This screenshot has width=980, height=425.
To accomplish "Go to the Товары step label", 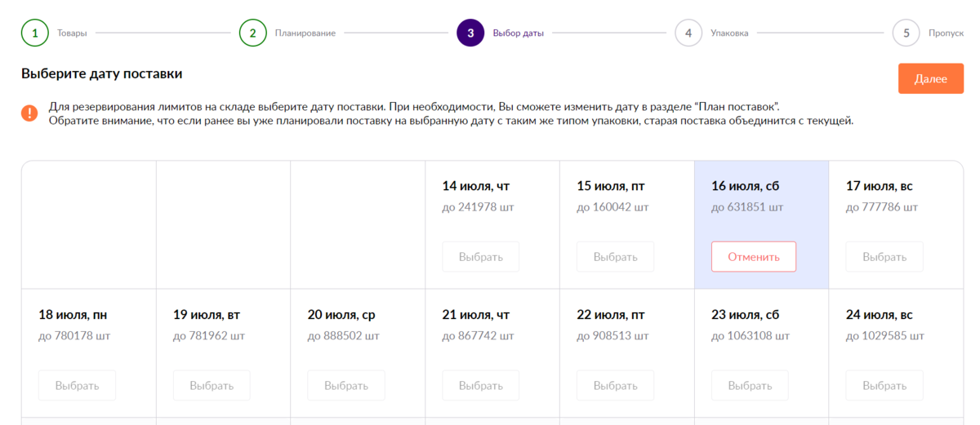I will tap(72, 33).
